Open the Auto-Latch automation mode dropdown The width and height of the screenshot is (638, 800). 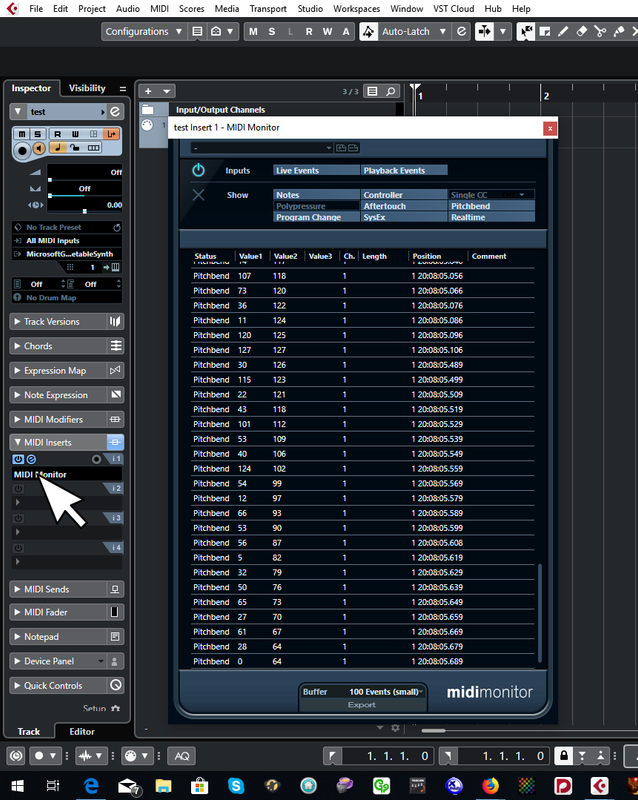412,32
